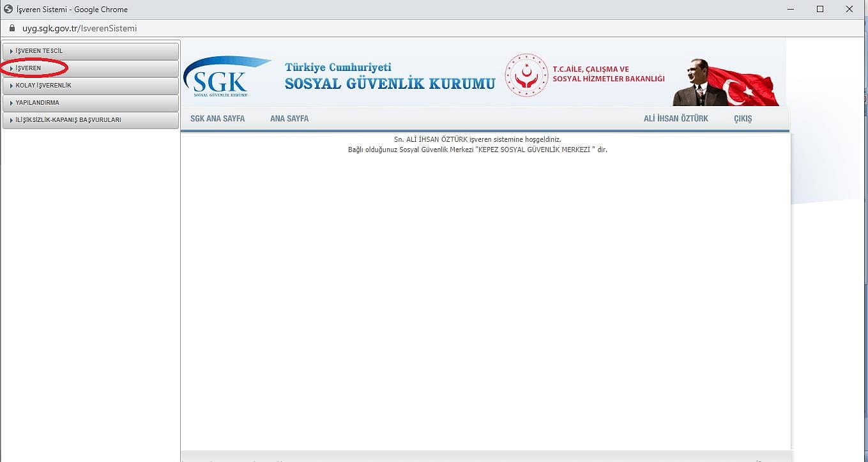Click the Atatürk and flag banner image
The image size is (868, 462).
pos(726,82)
